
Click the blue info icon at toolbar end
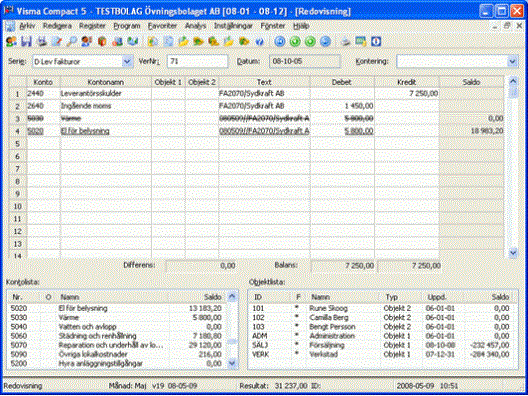pyautogui.click(x=376, y=41)
